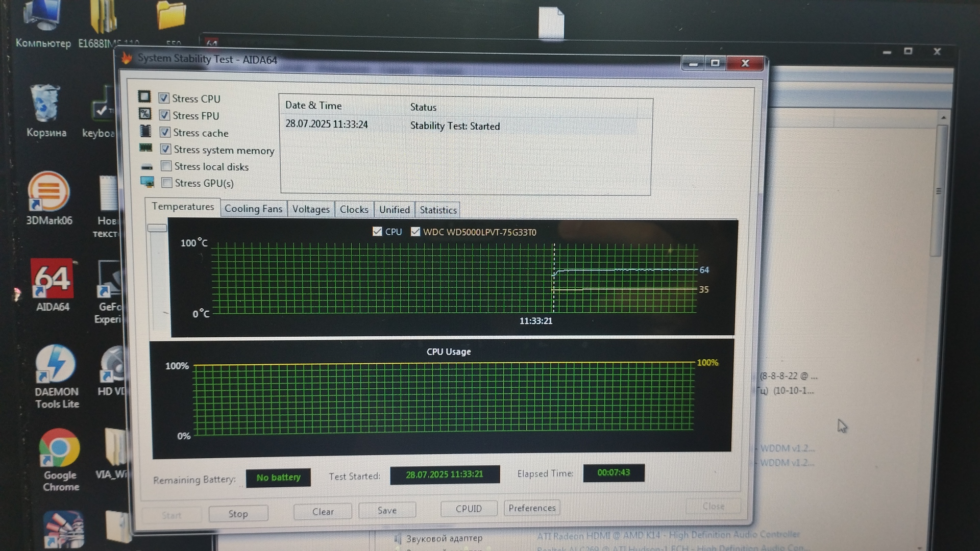Switch to the Cooling Fans tab
The width and height of the screenshot is (980, 551).
point(253,209)
